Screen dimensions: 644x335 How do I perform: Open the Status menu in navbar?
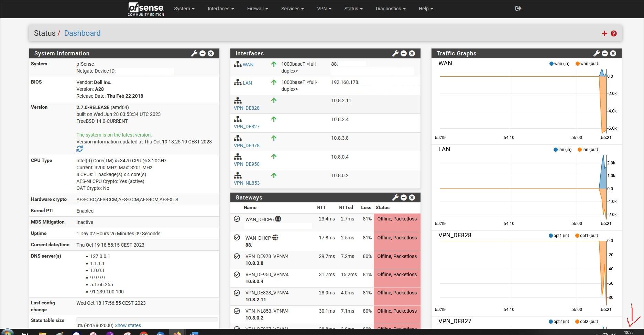353,9
